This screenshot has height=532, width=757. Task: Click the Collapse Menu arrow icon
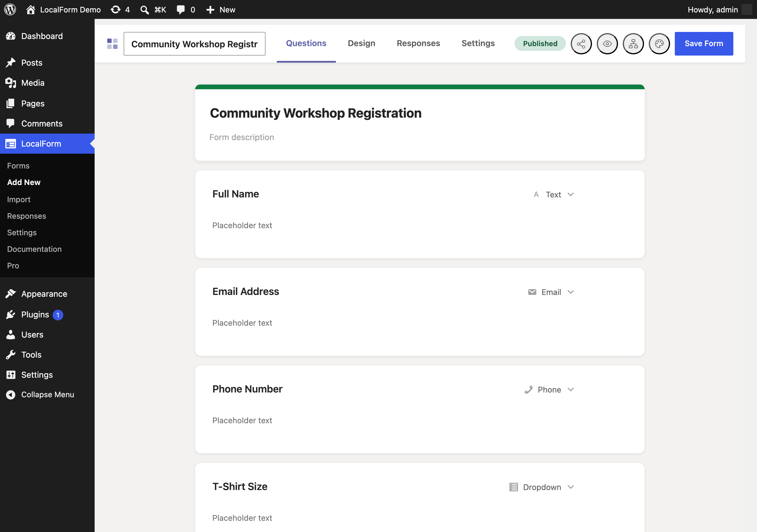[11, 395]
